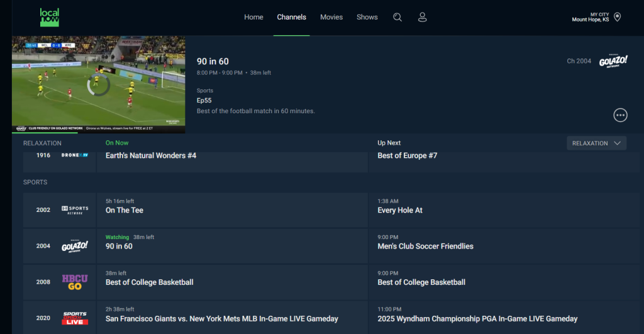Click channel number 2020
Viewport: 644px width, 334px height.
[43, 318]
